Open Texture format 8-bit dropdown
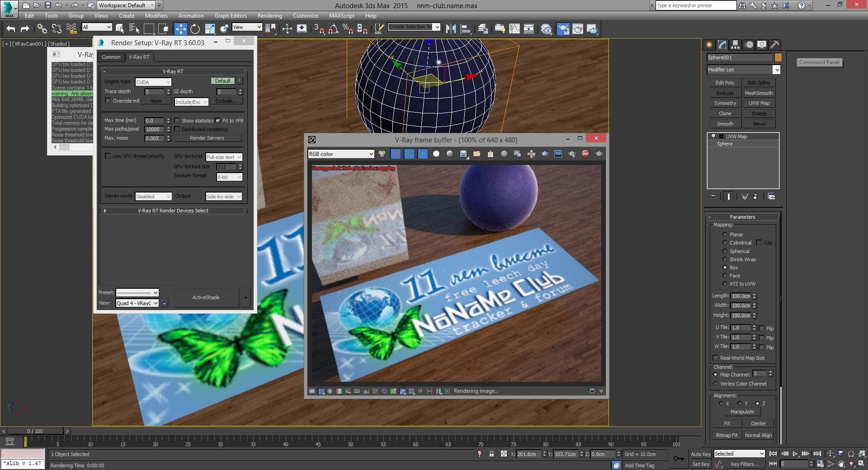868x470 pixels. 230,177
